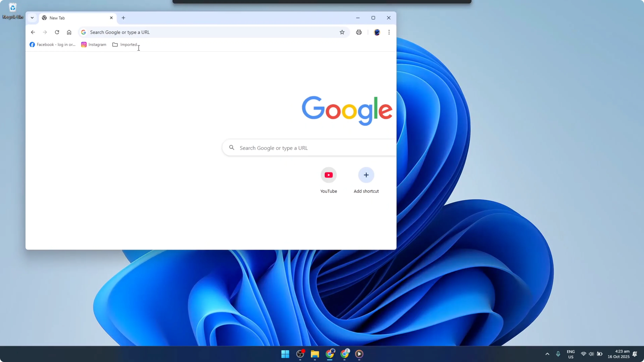Open OBS Studio from the taskbar
The image size is (644, 362).
coord(300,354)
